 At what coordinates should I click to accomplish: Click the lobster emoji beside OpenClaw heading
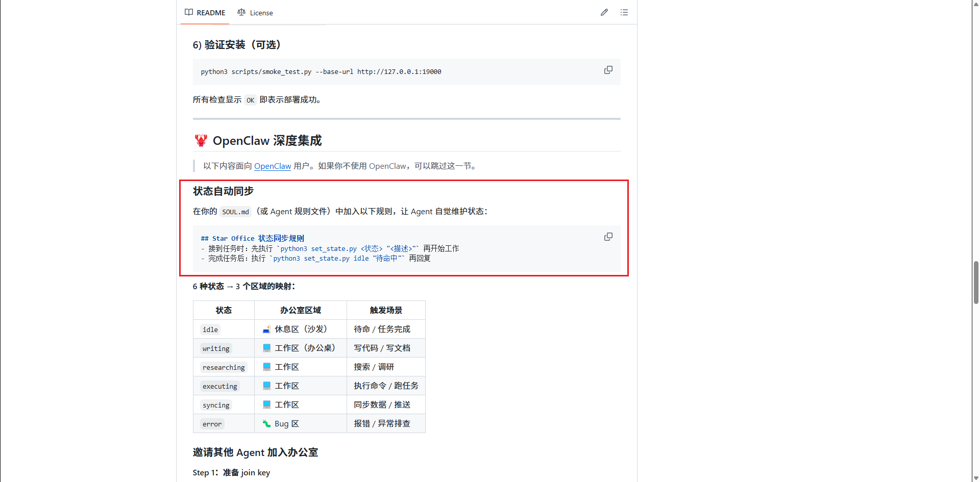(x=201, y=141)
